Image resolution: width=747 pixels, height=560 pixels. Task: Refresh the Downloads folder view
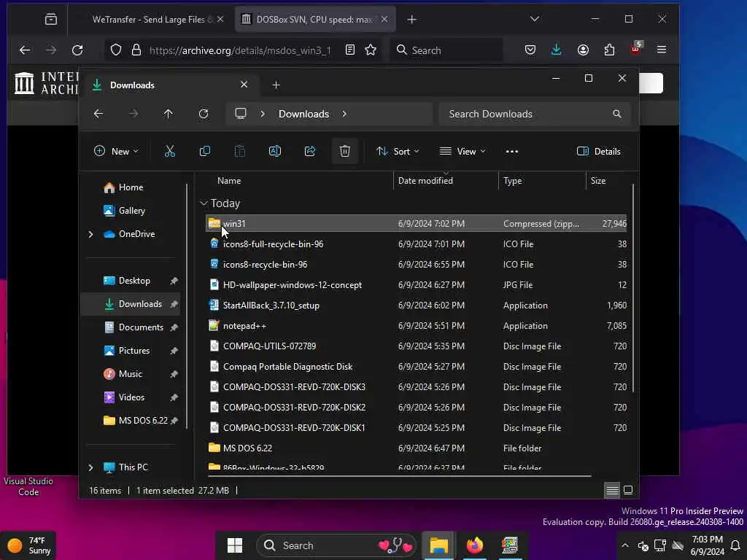(x=204, y=114)
